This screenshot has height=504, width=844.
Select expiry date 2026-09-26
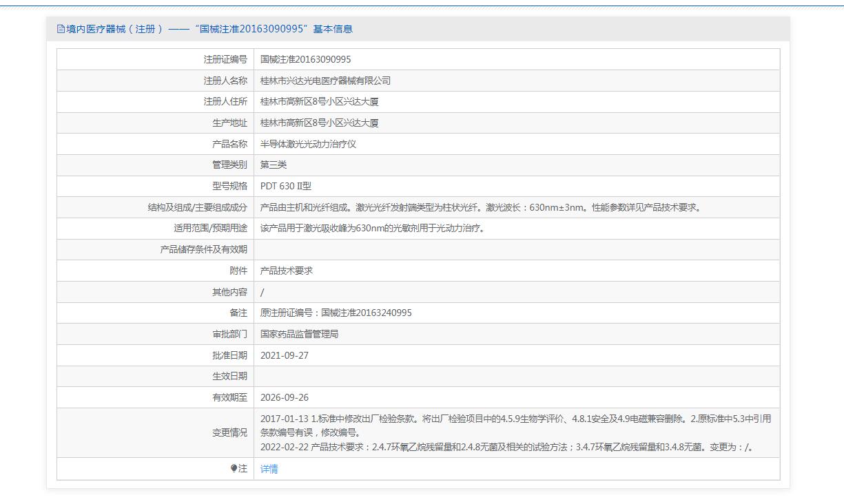(x=285, y=397)
